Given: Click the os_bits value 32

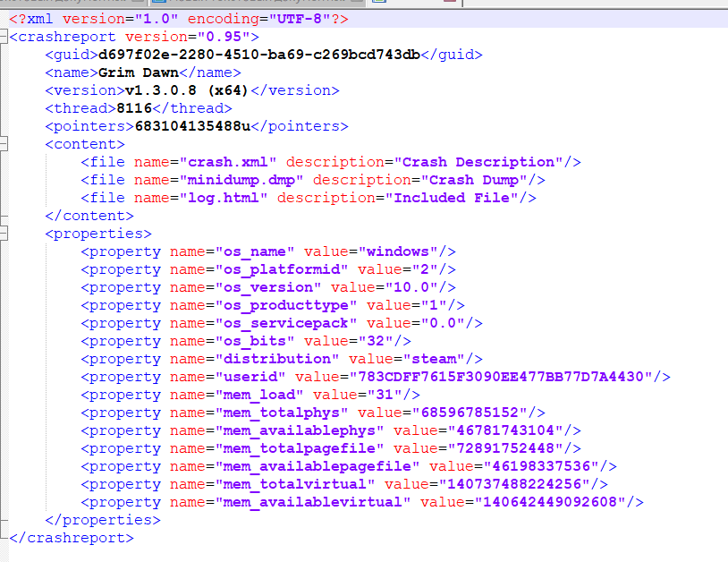Looking at the screenshot, I should point(375,341).
